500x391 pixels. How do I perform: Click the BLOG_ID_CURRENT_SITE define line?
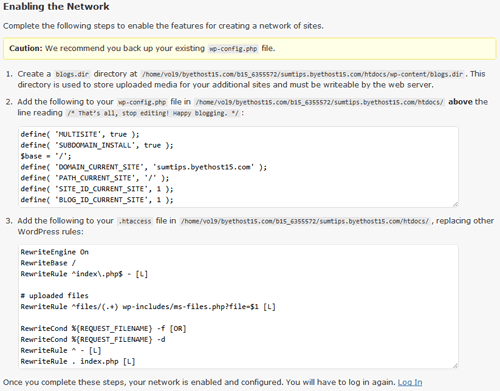[x=97, y=200]
